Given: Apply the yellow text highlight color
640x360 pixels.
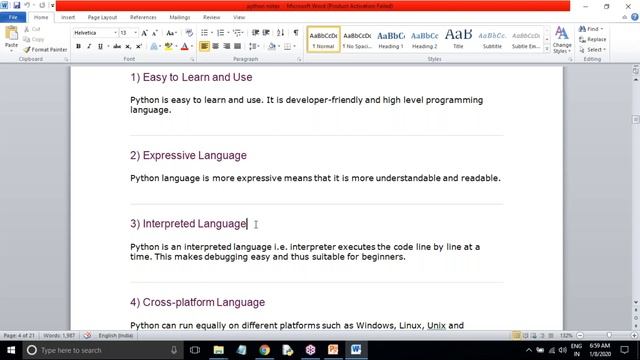Looking at the screenshot, I should (168, 47).
